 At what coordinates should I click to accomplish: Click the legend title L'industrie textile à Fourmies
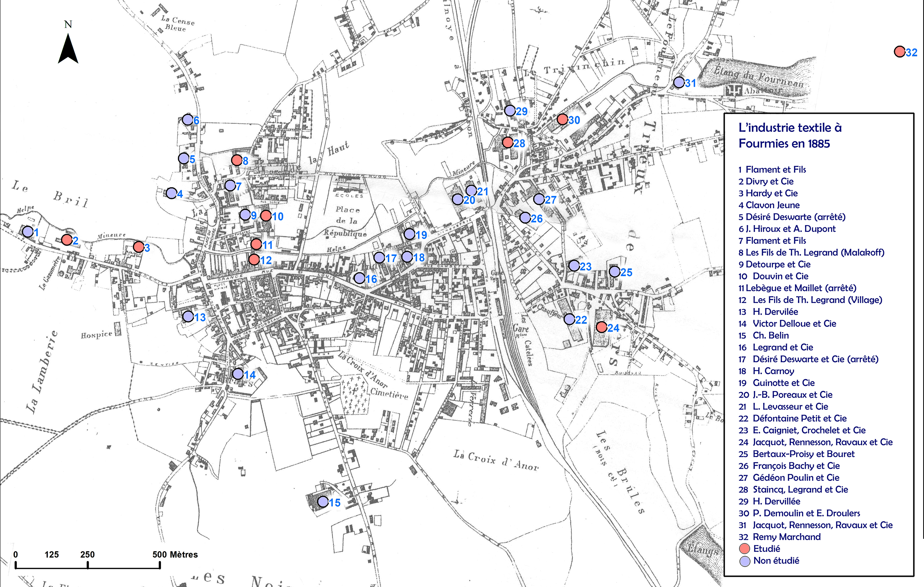pyautogui.click(x=790, y=136)
